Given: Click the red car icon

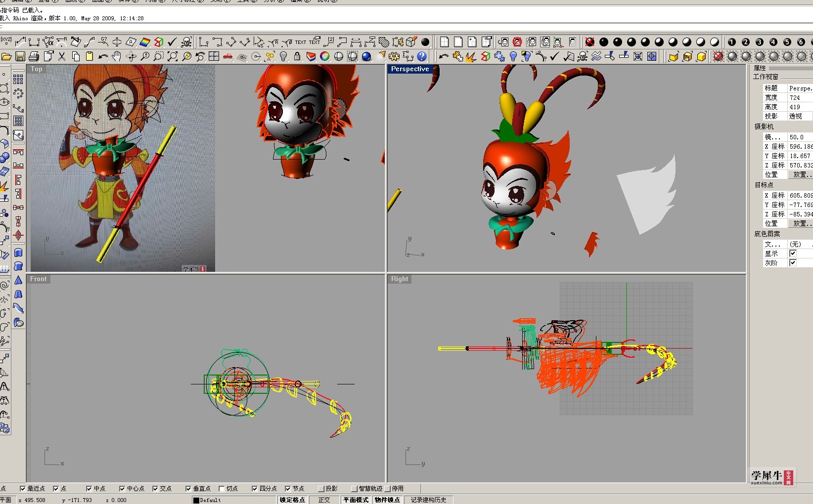Looking at the screenshot, I should click(227, 56).
